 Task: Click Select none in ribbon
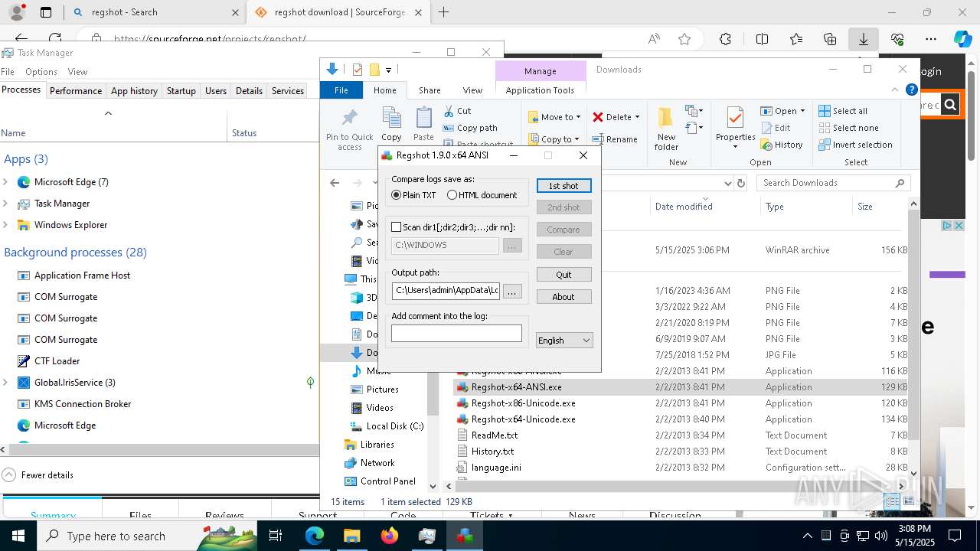[x=848, y=128]
